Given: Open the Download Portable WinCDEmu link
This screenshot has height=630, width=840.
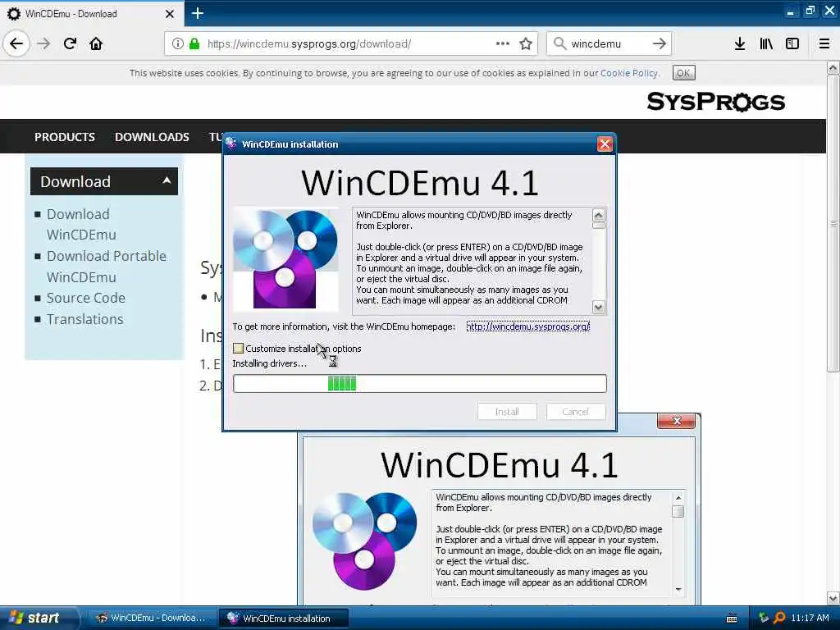Looking at the screenshot, I should 106,267.
